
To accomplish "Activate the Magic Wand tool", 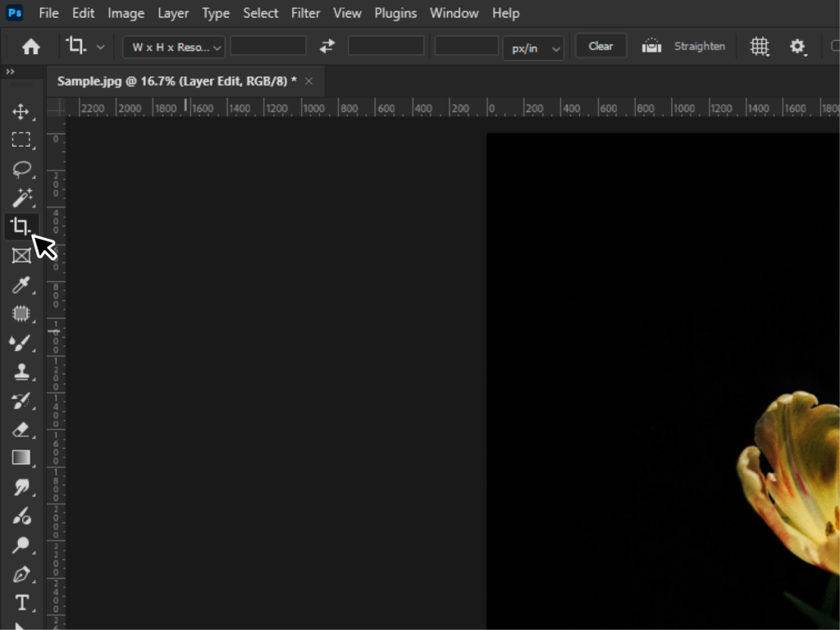I will pos(21,198).
